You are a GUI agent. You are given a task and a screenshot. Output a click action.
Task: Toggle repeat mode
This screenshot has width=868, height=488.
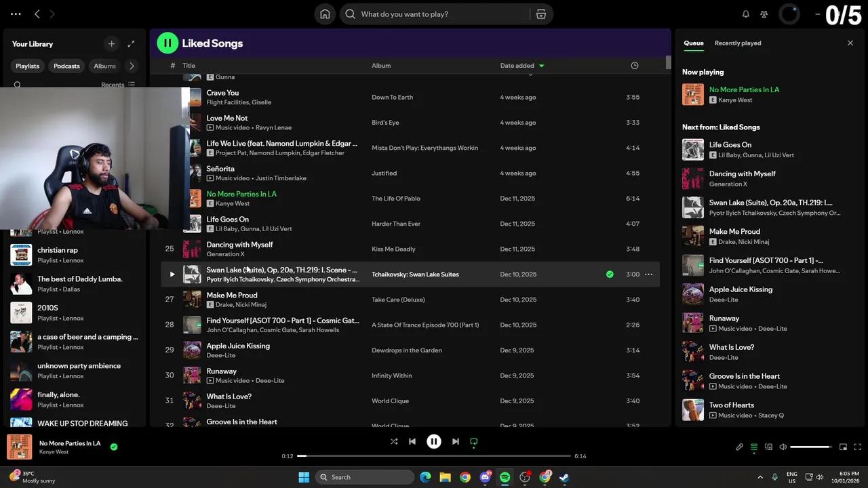474,441
